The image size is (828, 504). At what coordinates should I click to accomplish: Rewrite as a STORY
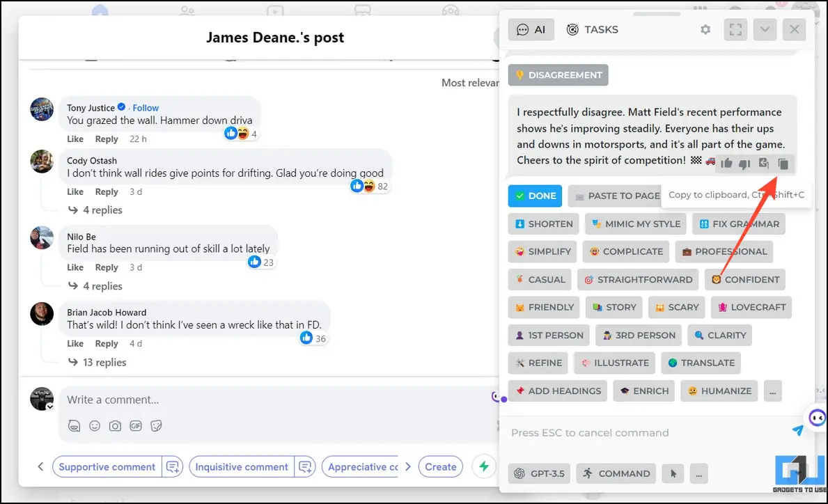click(x=614, y=307)
